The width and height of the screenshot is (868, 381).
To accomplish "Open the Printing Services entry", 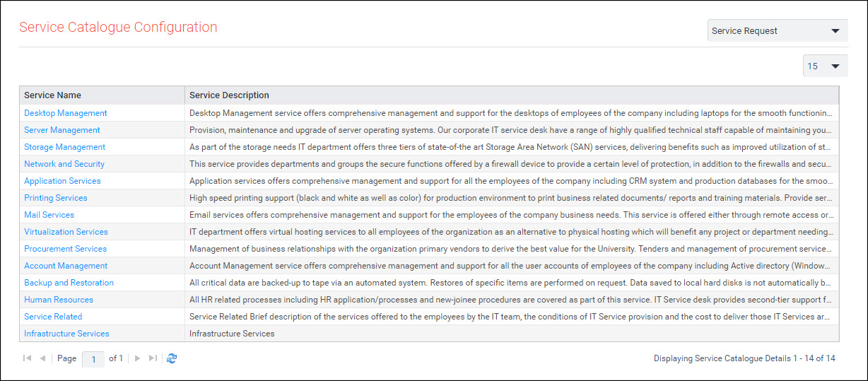I will click(56, 198).
